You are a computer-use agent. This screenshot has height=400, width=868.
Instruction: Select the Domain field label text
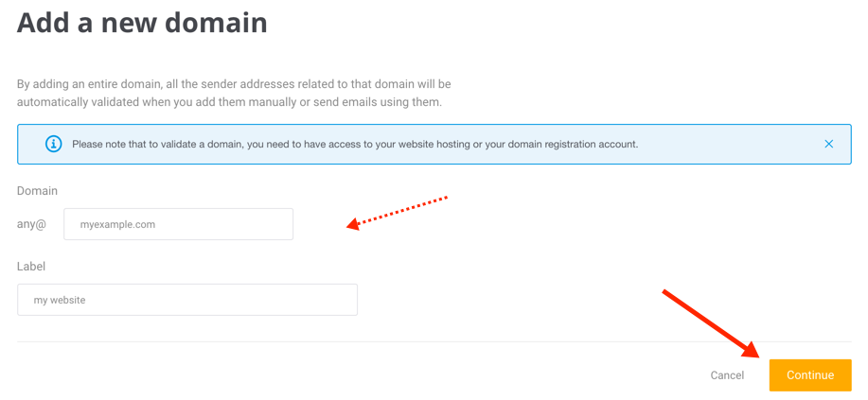coord(37,191)
